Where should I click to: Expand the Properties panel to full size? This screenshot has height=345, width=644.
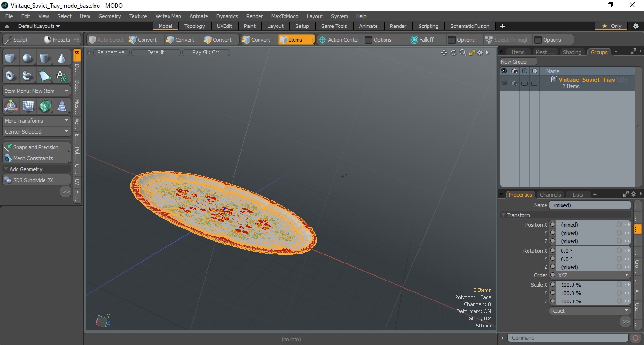626,194
